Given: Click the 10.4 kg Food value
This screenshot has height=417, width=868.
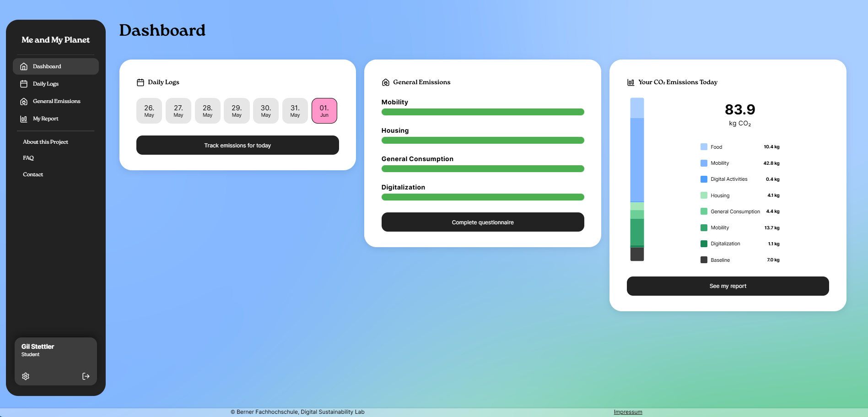Looking at the screenshot, I should pos(771,147).
